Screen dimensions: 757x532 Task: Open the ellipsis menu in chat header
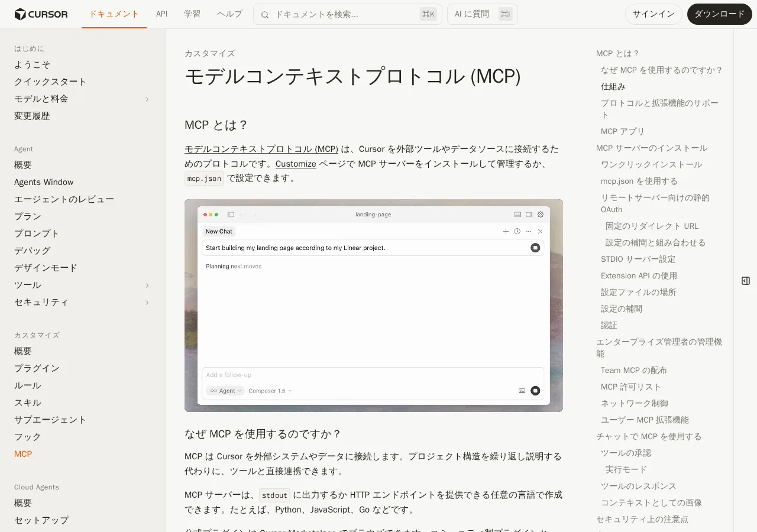(x=529, y=231)
